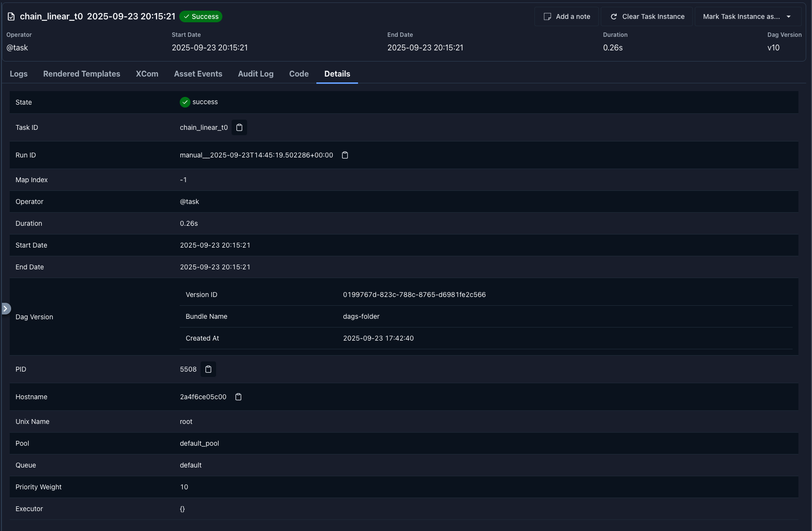Open the Rendered Templates tab
This screenshot has width=812, height=531.
tap(81, 74)
